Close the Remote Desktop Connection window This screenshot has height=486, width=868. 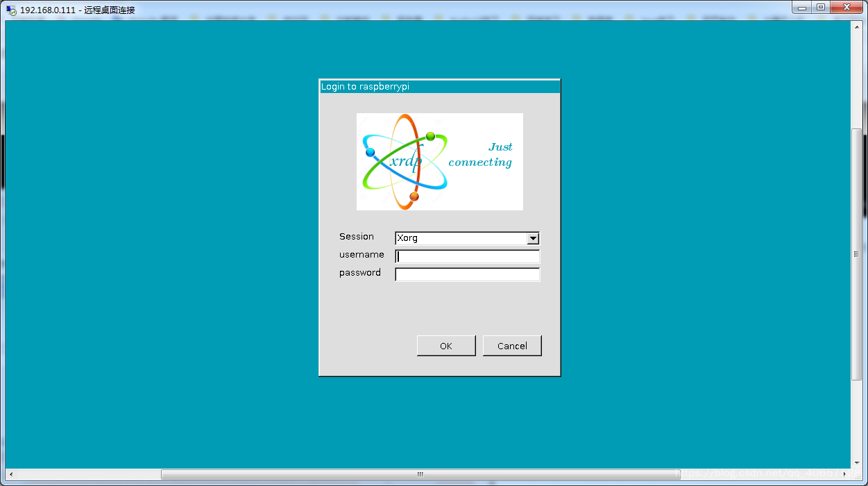click(846, 7)
